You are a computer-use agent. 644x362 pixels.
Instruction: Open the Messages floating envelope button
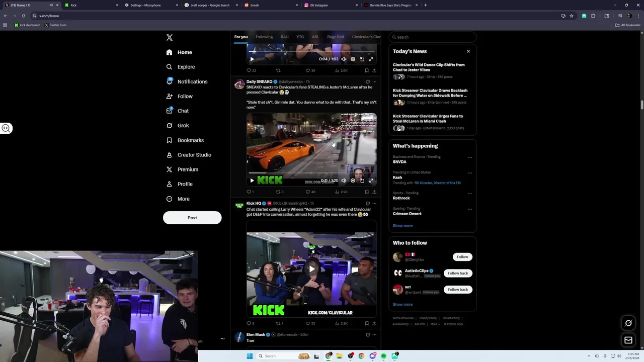click(x=628, y=340)
